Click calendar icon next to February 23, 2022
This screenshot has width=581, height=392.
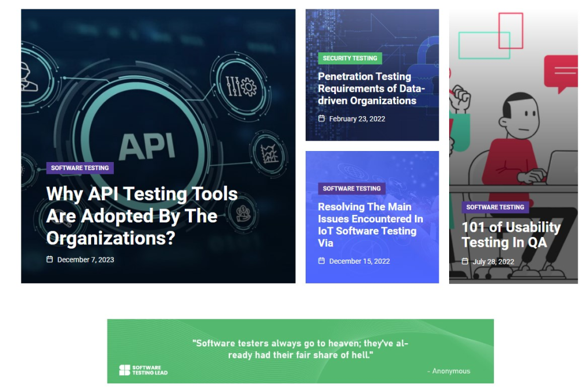[x=322, y=118]
